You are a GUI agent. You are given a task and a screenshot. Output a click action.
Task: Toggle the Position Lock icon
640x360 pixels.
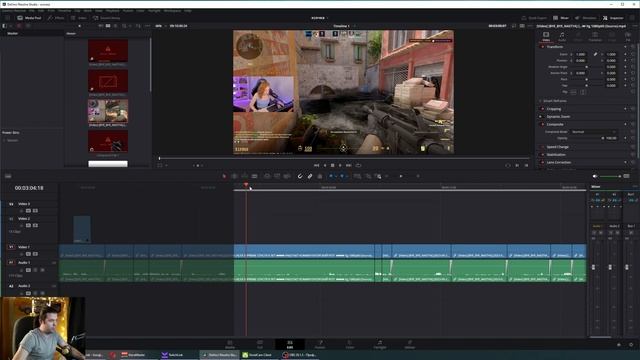pos(320,176)
